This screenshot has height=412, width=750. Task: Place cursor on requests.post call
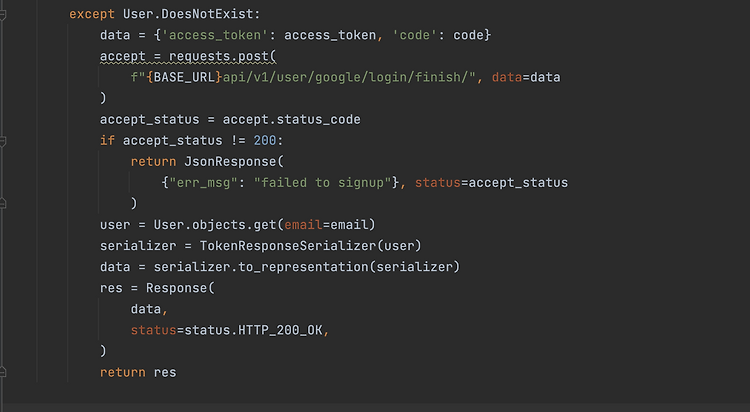(222, 56)
